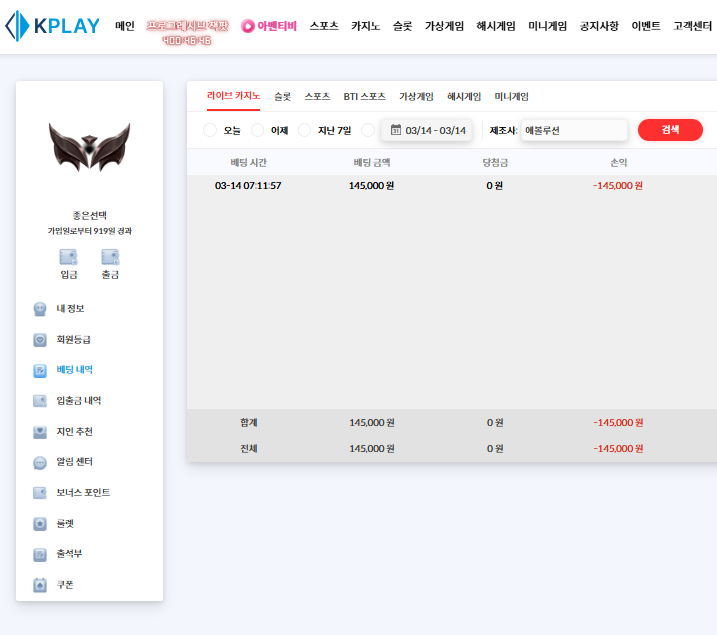Open 알림 센터 notification icon
Image resolution: width=717 pixels, height=635 pixels.
(40, 463)
